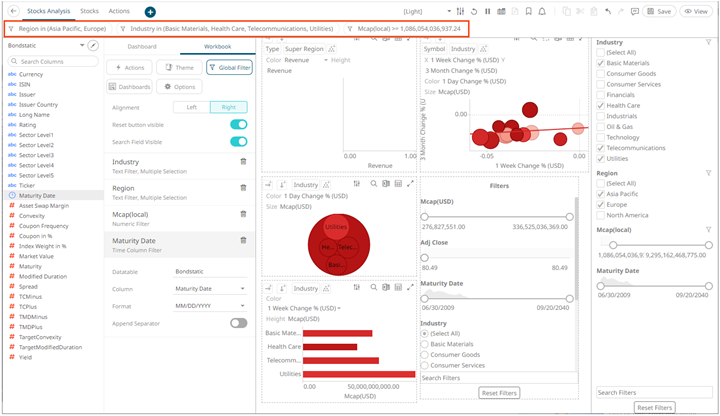This screenshot has height=416, width=720.
Task: Click the Save button
Action: (659, 11)
